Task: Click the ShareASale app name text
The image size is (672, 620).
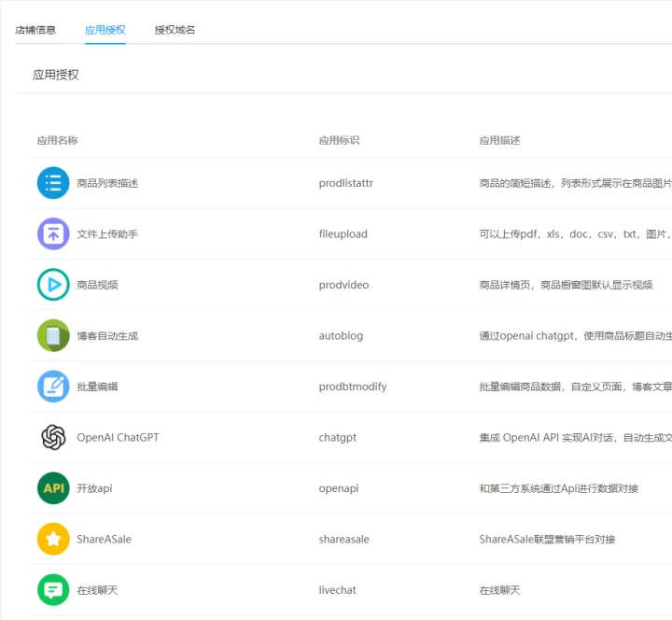Action: pyautogui.click(x=104, y=539)
